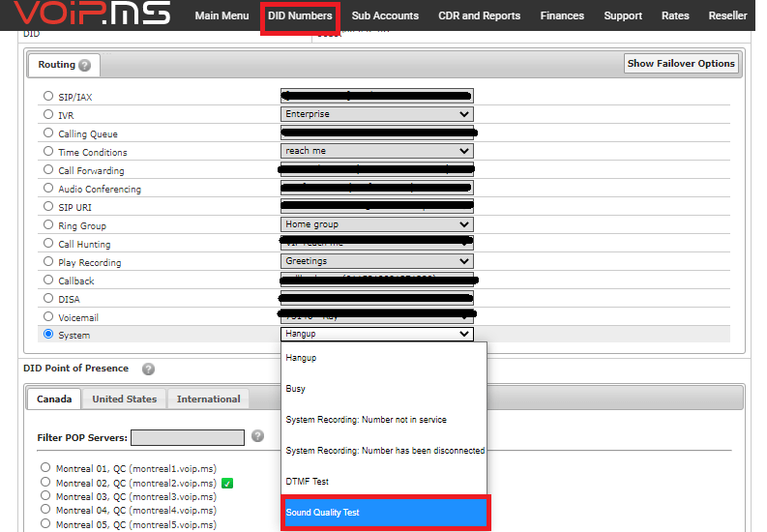Choose Calling Queue routing radio
Image resolution: width=767 pixels, height=532 pixels.
coord(48,133)
